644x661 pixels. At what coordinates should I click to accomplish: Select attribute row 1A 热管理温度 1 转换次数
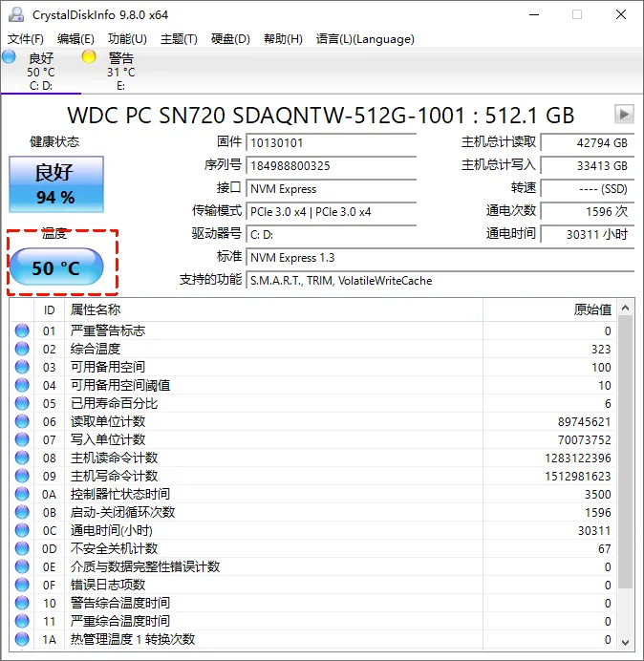[x=313, y=639]
